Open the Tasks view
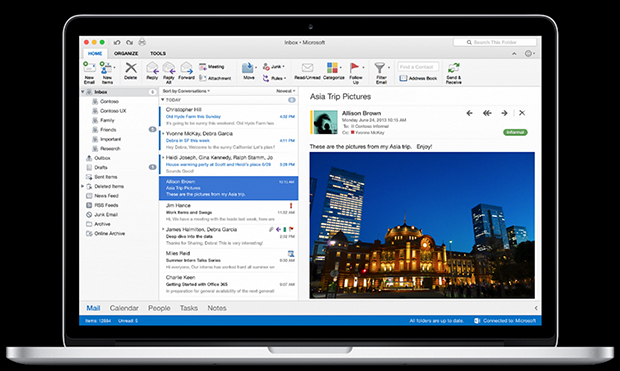Viewport: 620px width, 371px height. [x=189, y=308]
